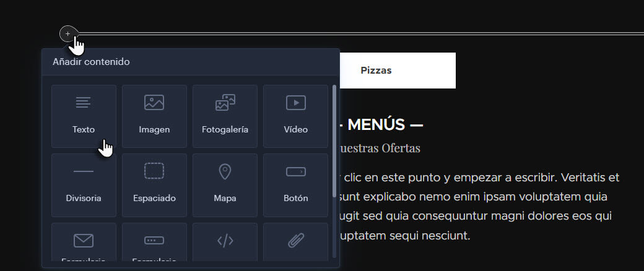Insert a Botón element

click(296, 185)
